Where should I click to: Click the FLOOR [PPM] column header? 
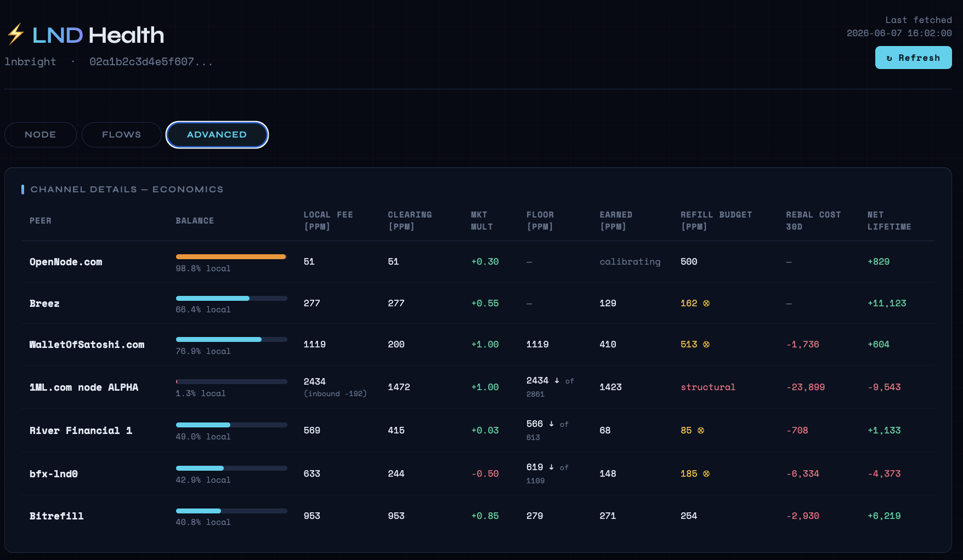click(x=540, y=221)
